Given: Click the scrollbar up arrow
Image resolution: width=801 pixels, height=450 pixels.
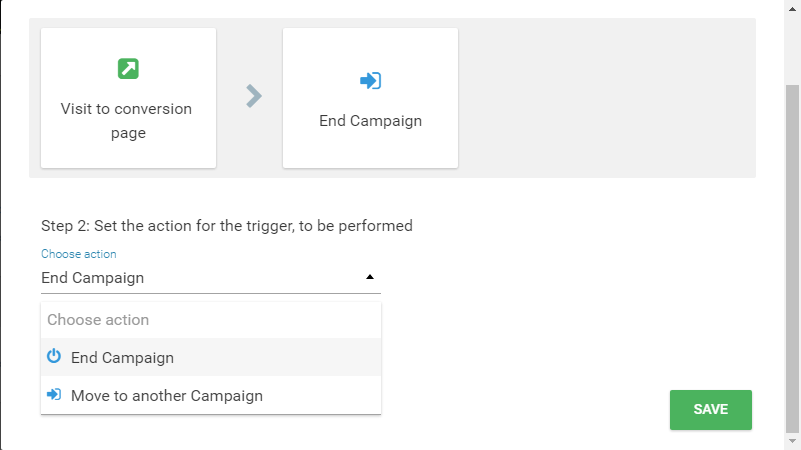Looking at the screenshot, I should click(x=792, y=9).
